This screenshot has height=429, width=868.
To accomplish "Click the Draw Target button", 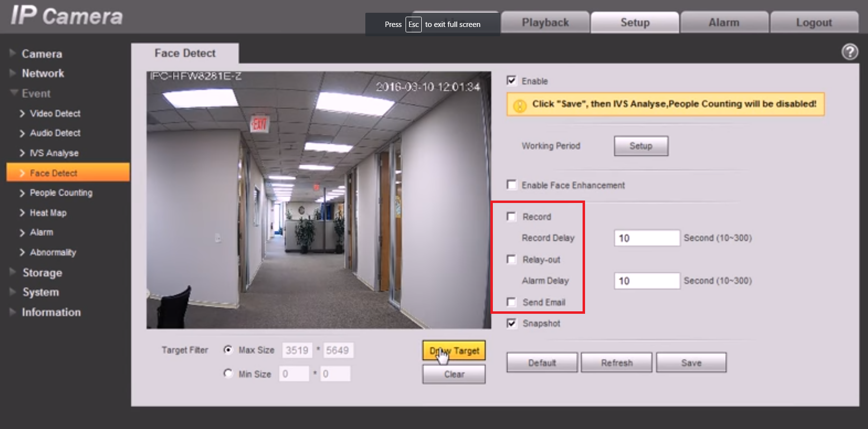I will coord(454,351).
